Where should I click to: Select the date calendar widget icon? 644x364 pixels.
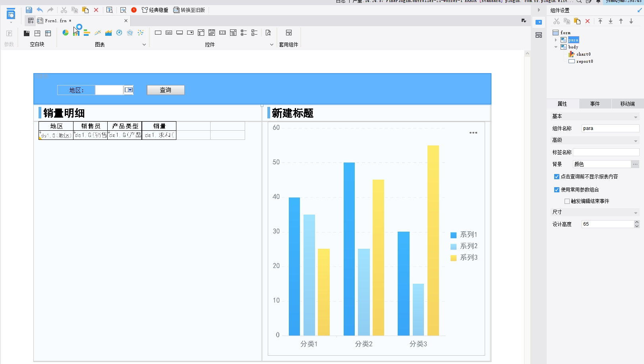pyautogui.click(x=212, y=33)
